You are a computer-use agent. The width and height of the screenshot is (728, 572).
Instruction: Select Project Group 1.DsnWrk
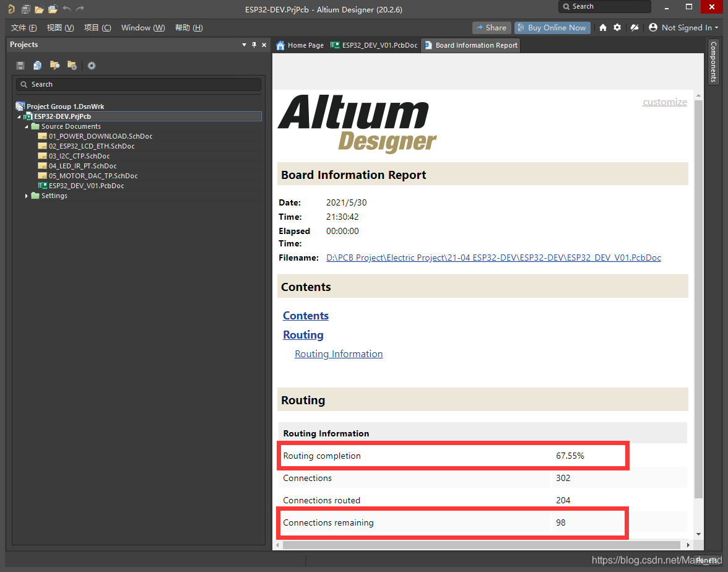[x=65, y=106]
